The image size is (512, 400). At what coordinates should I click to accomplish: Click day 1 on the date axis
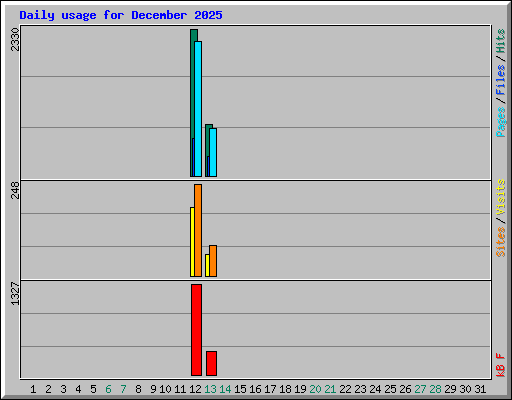pyautogui.click(x=33, y=389)
